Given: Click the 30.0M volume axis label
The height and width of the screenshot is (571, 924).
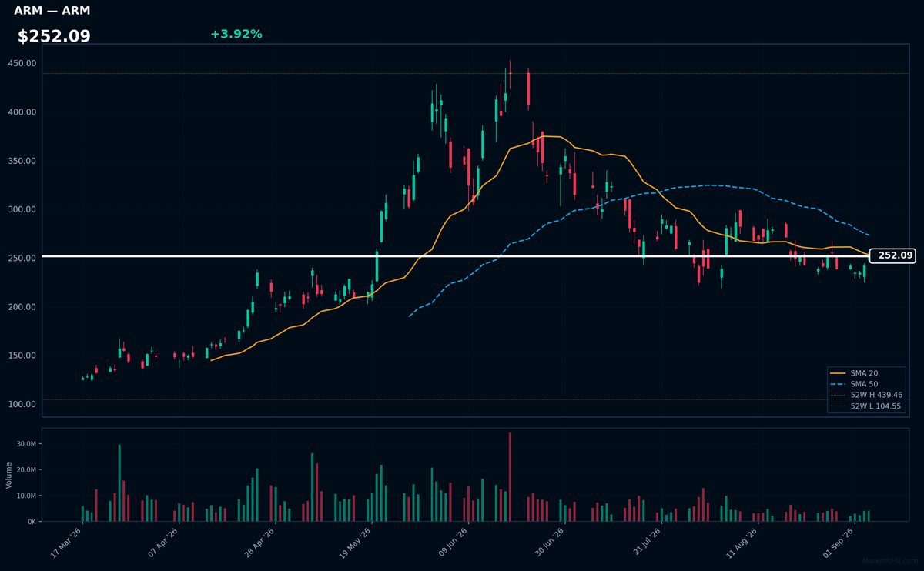Looking at the screenshot, I should click(x=26, y=444).
